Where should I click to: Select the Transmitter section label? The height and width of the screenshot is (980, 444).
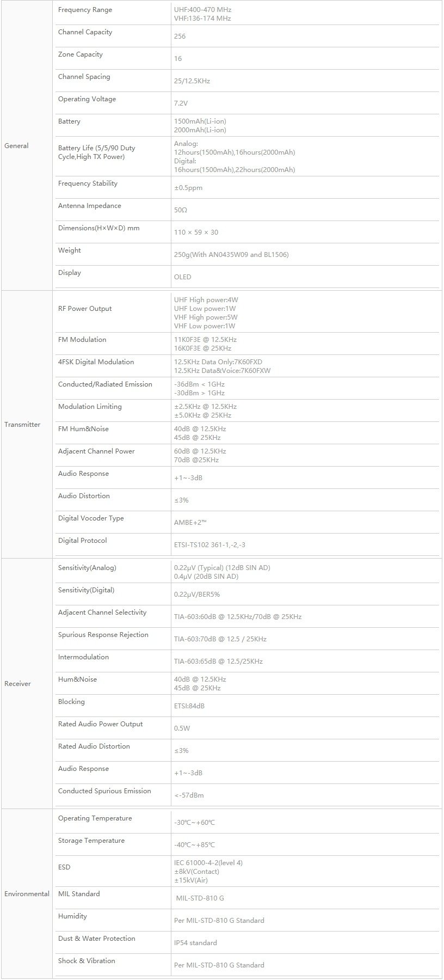click(x=22, y=425)
